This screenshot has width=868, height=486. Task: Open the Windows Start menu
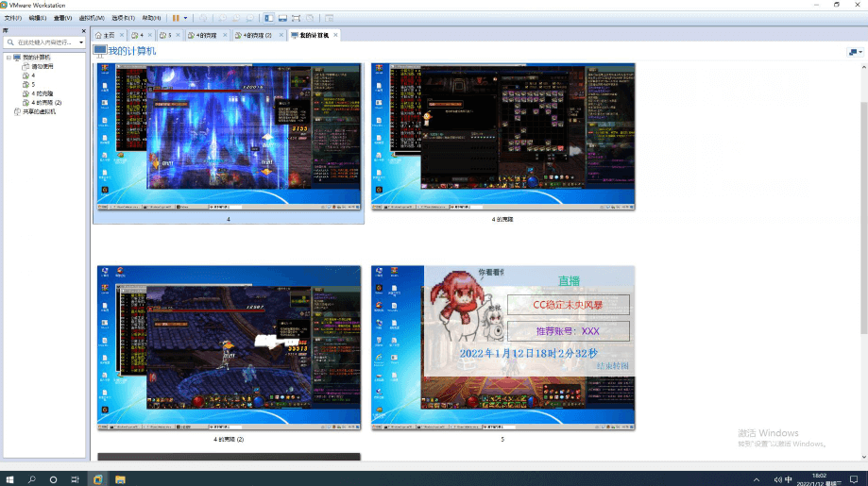click(x=9, y=479)
